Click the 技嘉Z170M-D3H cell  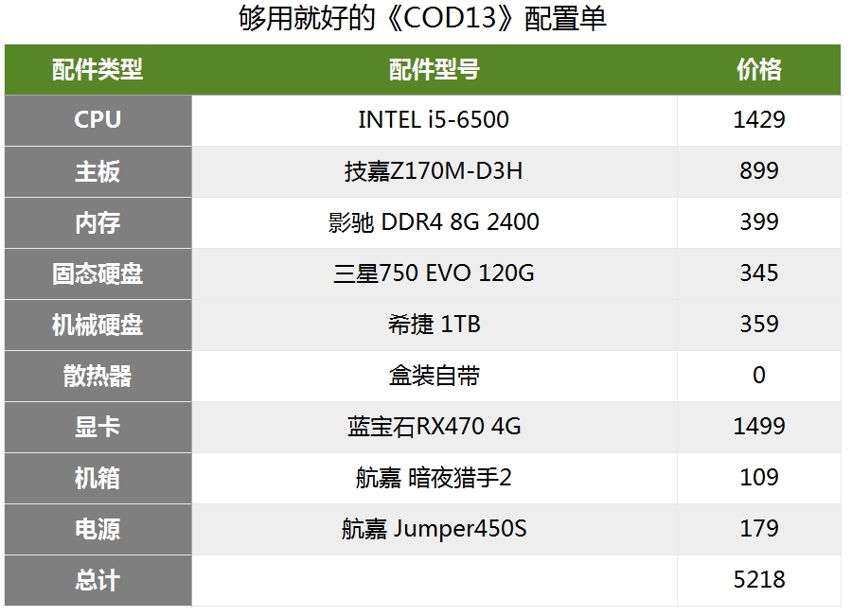click(x=434, y=171)
